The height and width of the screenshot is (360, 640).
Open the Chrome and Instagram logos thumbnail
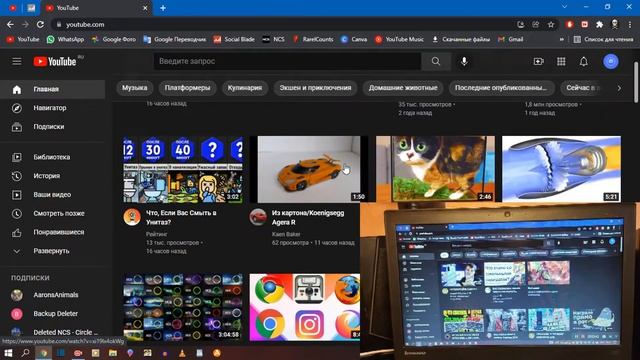pos(304,307)
